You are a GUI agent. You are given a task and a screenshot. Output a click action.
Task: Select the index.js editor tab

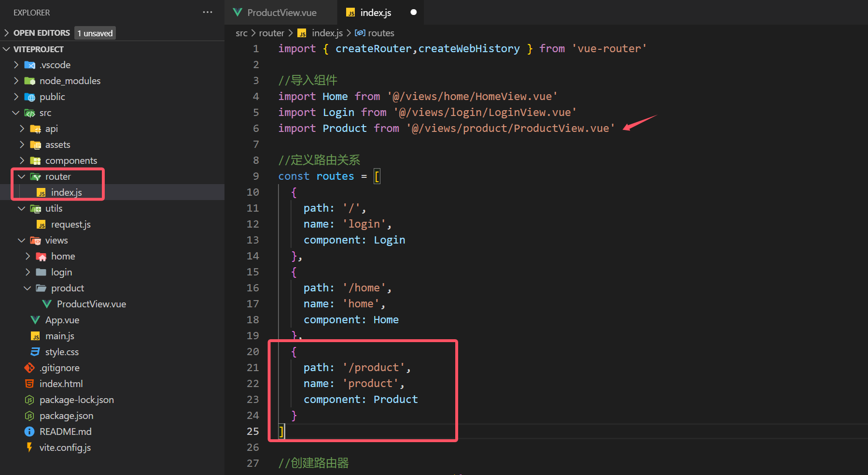[x=380, y=13]
